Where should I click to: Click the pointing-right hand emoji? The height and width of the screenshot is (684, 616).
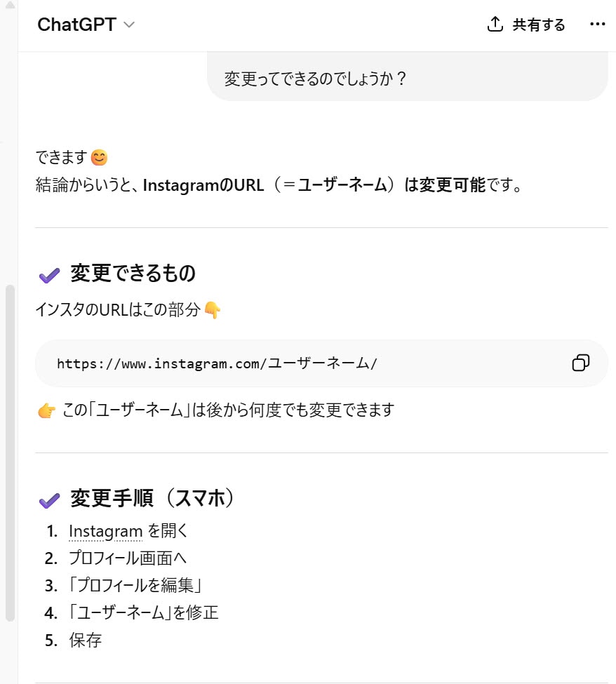(47, 410)
